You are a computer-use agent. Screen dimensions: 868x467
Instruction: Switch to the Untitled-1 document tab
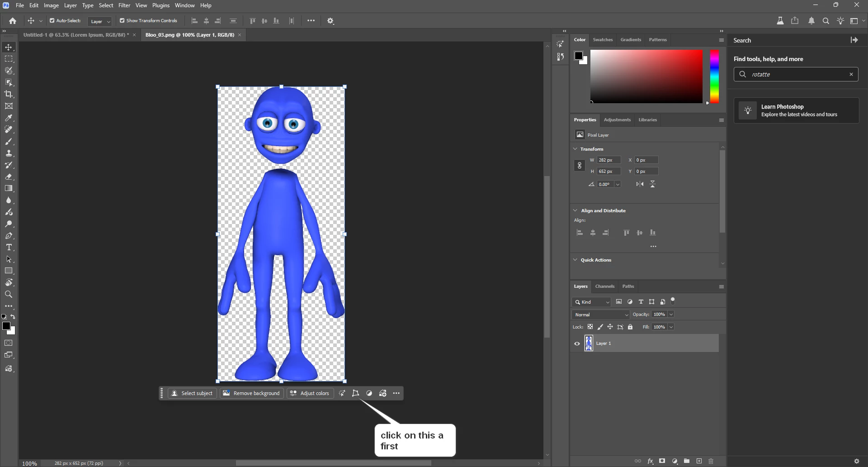pyautogui.click(x=76, y=35)
